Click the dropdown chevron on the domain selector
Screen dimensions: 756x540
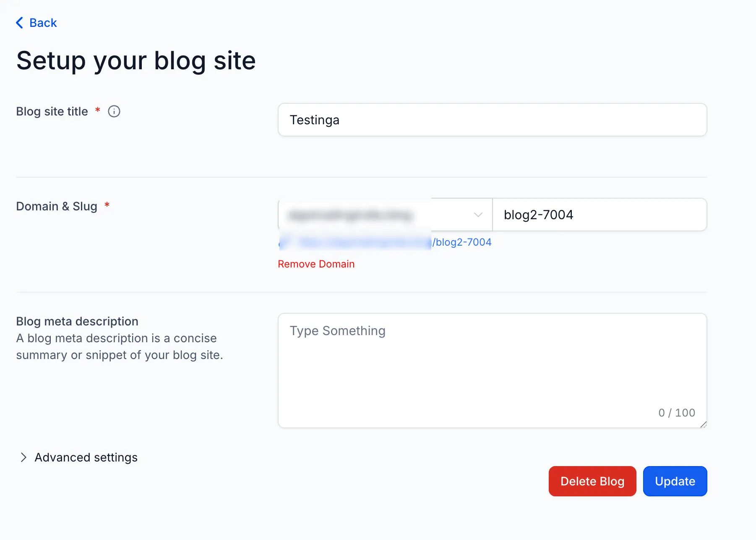click(x=477, y=215)
